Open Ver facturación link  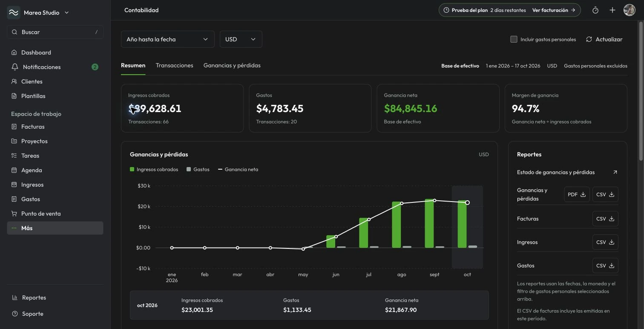click(554, 10)
